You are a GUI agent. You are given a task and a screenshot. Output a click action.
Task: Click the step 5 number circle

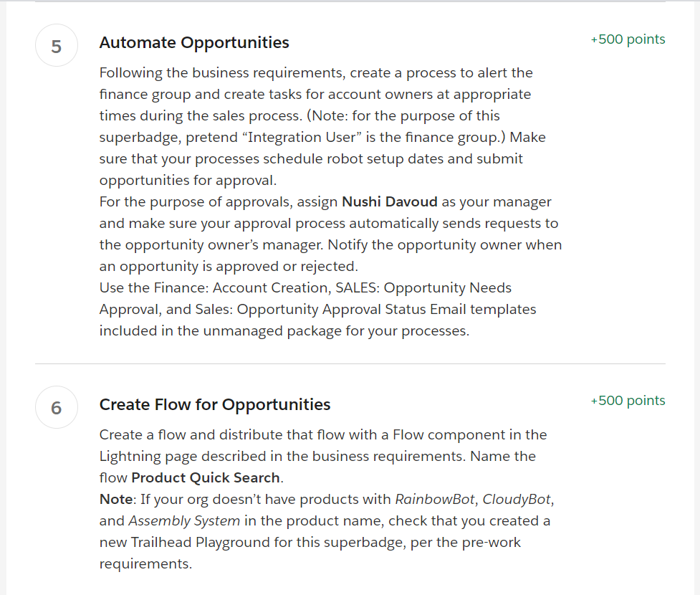tap(57, 46)
